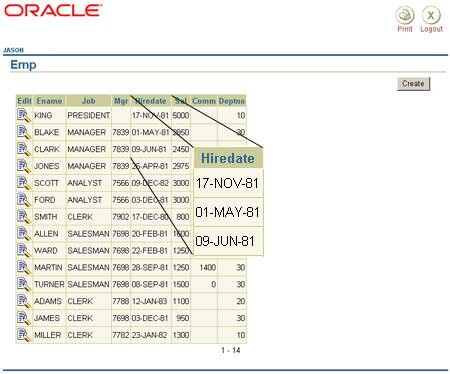Edit the JONES employee record

pos(24,166)
